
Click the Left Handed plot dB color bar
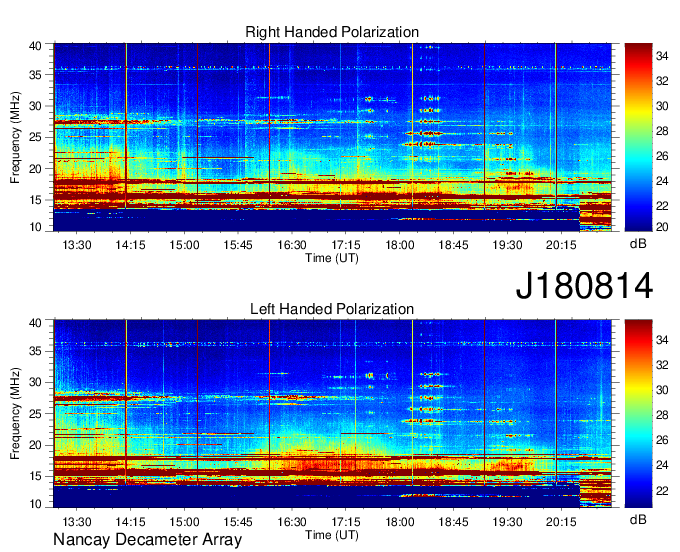[x=638, y=414]
